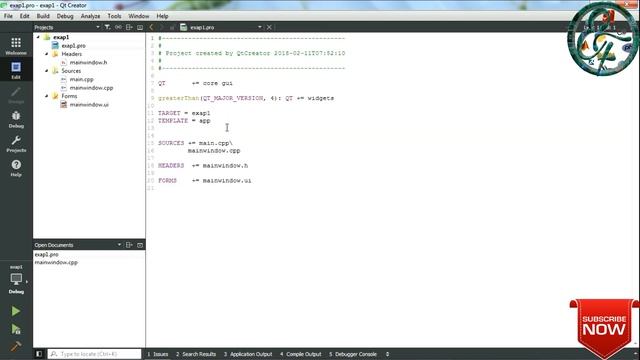Split the Open Documents panel
Screen dimensions: 640x360
pos(129,245)
